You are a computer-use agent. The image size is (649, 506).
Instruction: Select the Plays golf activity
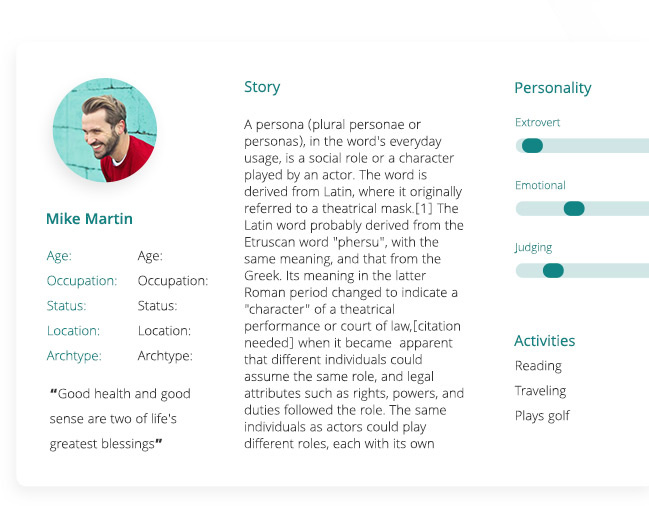click(x=542, y=416)
